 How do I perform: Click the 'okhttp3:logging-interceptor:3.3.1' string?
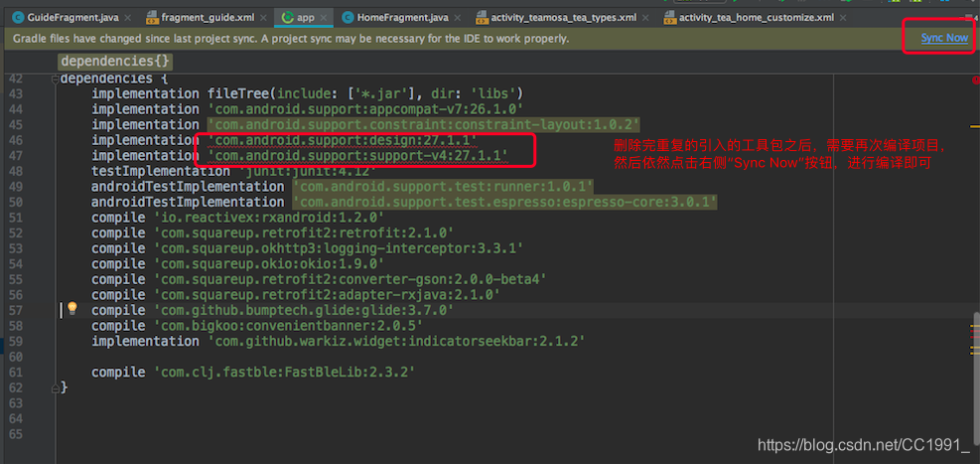[339, 248]
